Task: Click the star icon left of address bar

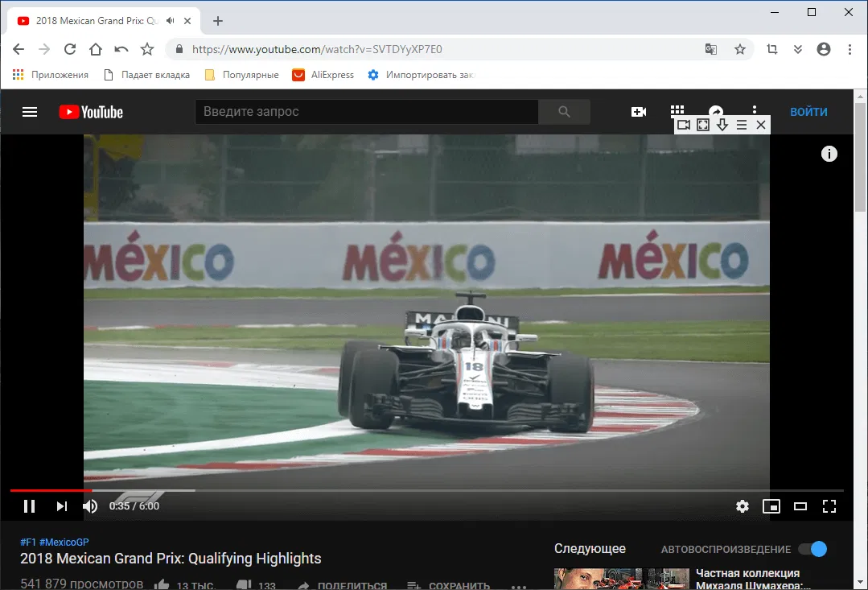Action: [147, 49]
